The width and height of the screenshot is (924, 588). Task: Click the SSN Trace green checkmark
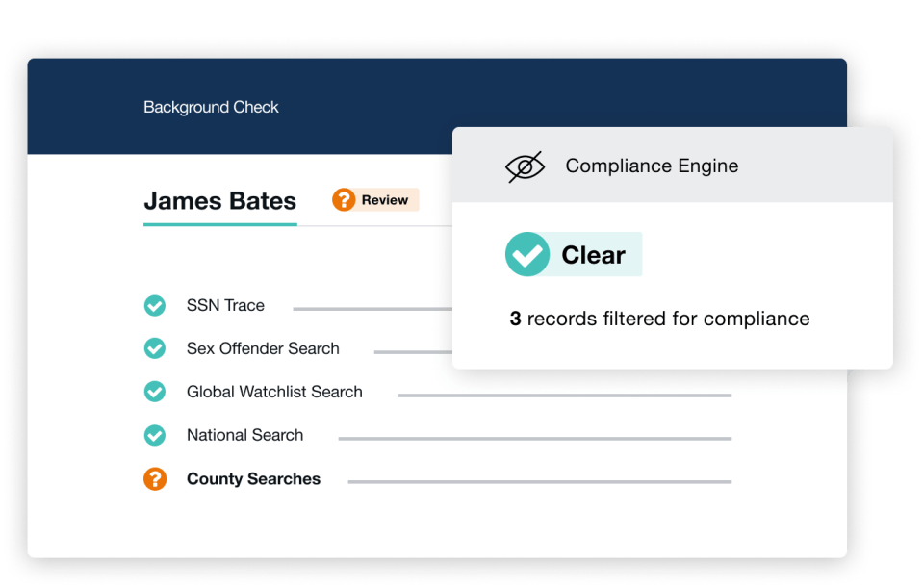(155, 306)
